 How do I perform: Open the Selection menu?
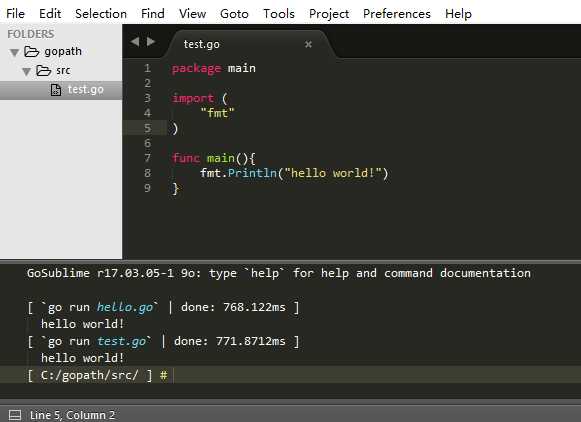point(101,14)
